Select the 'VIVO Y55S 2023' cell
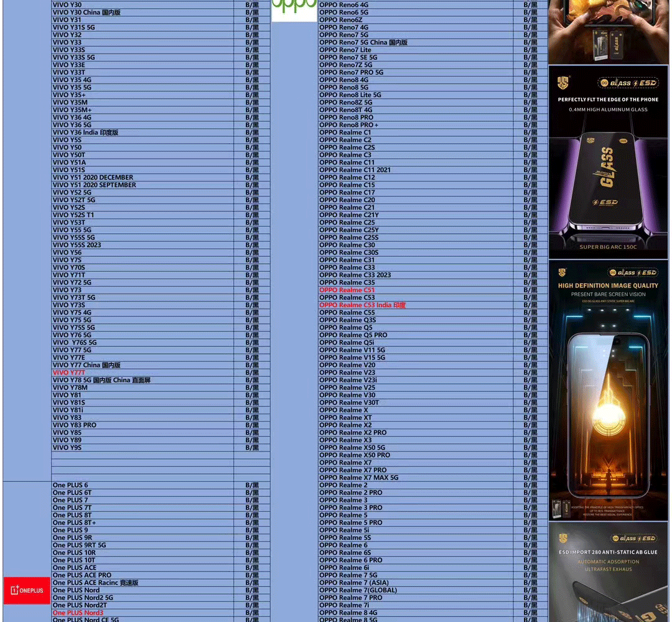Image resolution: width=672 pixels, height=622 pixels. (142, 245)
